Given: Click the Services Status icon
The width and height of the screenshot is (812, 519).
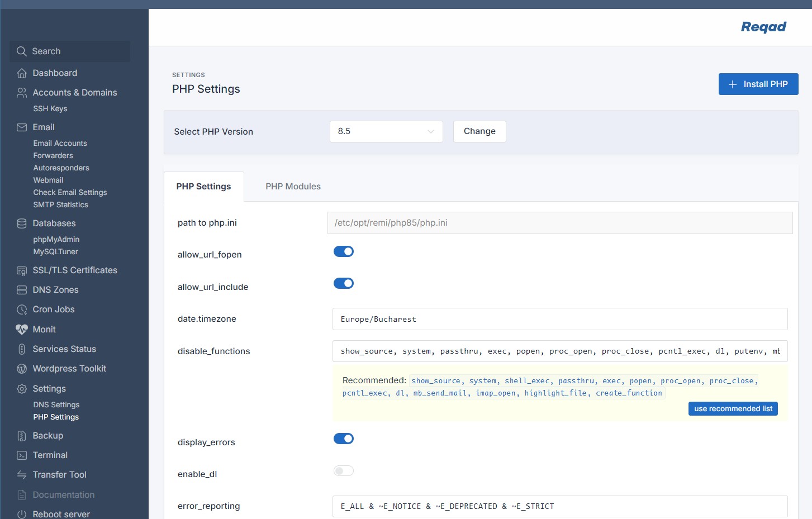Looking at the screenshot, I should pos(22,349).
